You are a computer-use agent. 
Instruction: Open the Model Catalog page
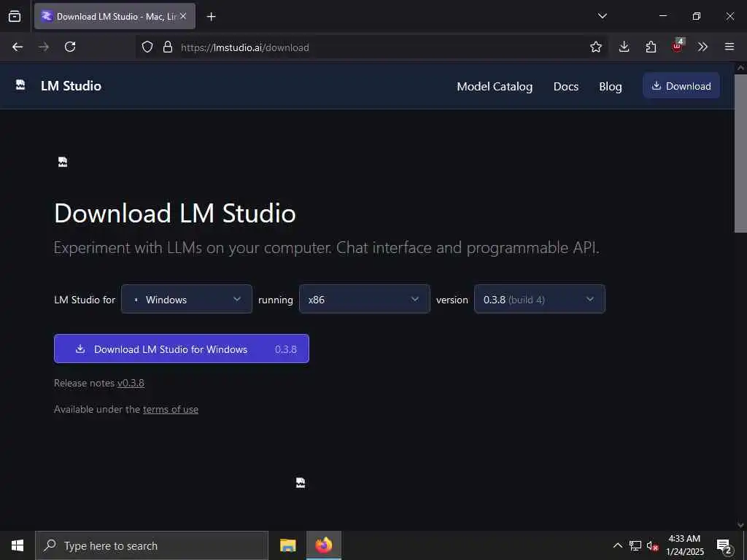point(495,86)
